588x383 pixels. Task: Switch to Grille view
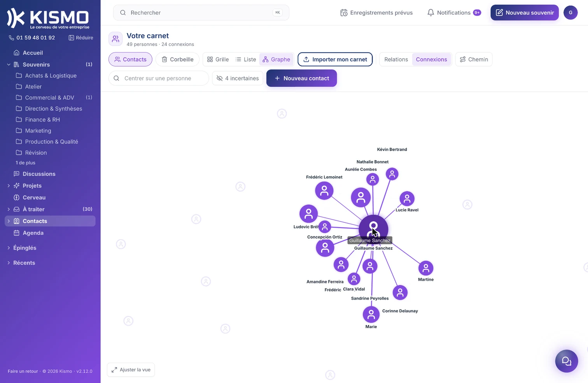click(x=218, y=59)
